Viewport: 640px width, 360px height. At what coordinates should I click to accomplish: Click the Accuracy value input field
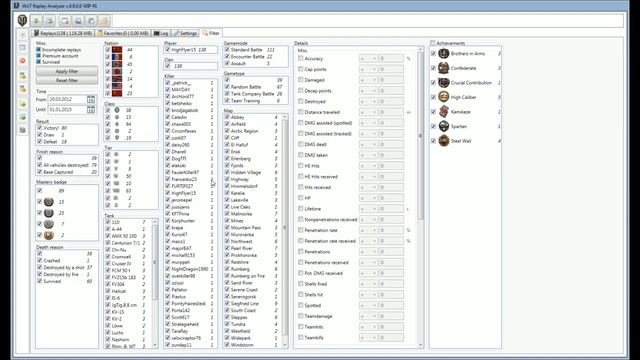click(391, 59)
